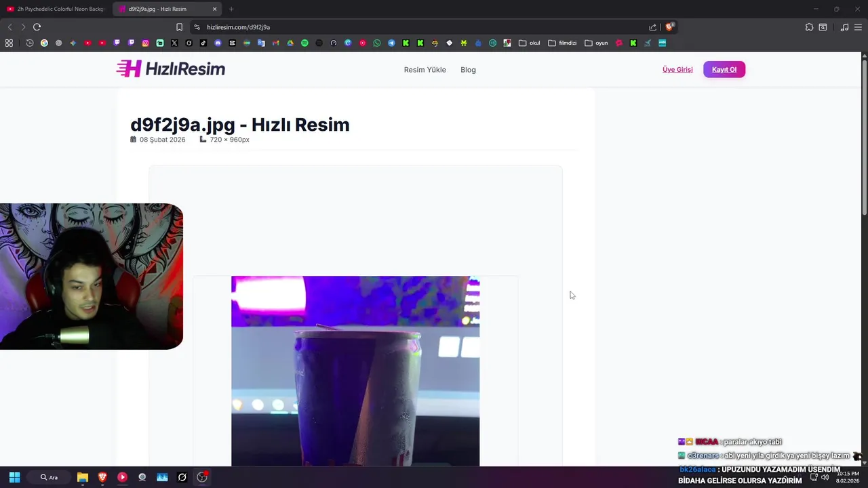Open the Discord bookmark
This screenshot has width=868, height=488.
tap(218, 43)
